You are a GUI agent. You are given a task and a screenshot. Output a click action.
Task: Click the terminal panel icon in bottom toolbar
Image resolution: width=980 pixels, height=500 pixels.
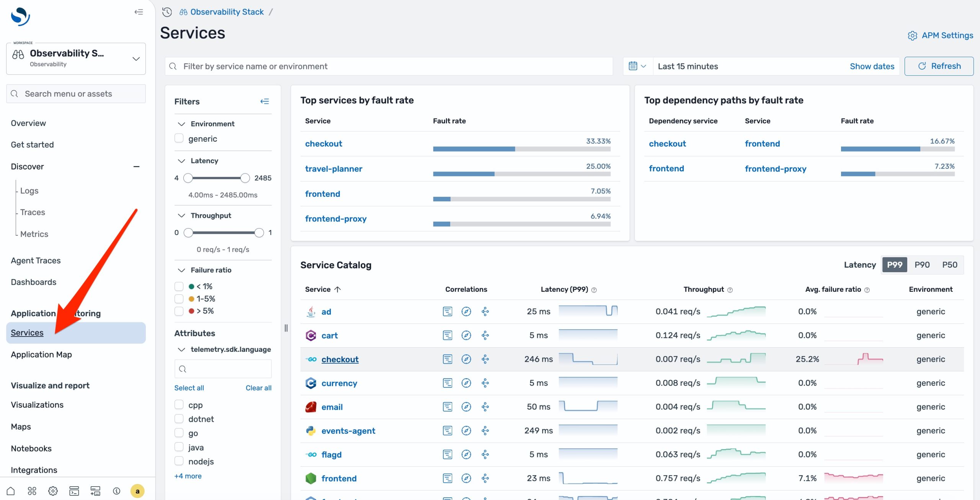click(x=73, y=490)
